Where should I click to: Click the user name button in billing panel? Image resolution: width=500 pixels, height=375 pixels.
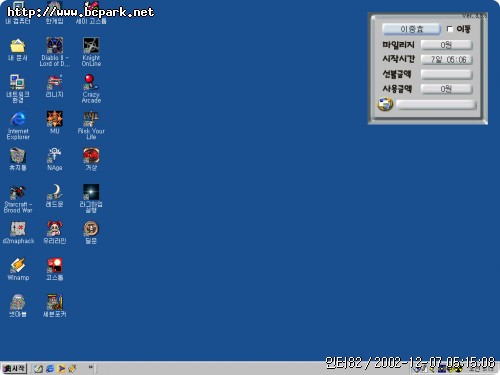[x=411, y=29]
